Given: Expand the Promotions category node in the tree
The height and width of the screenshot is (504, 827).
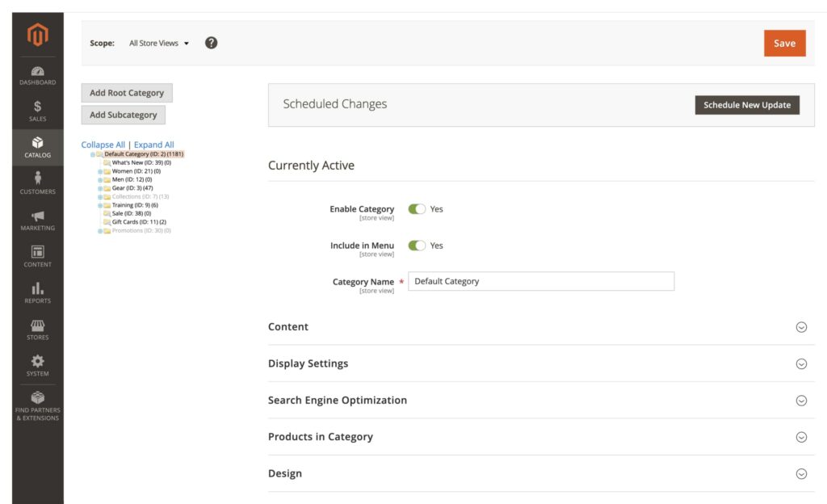Looking at the screenshot, I should click(100, 231).
